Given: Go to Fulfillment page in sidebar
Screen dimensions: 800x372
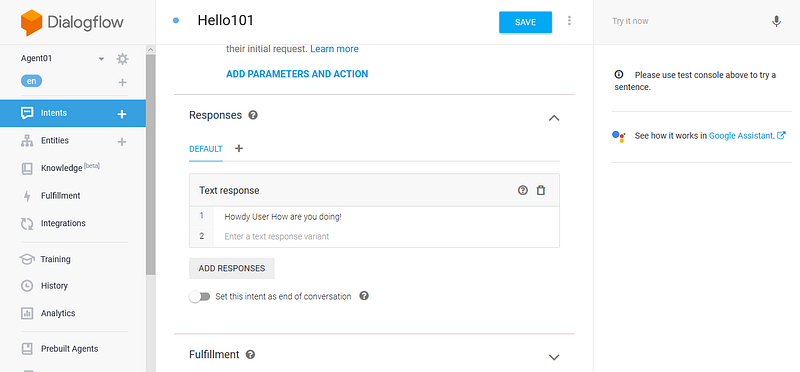Looking at the screenshot, I should (x=61, y=196).
